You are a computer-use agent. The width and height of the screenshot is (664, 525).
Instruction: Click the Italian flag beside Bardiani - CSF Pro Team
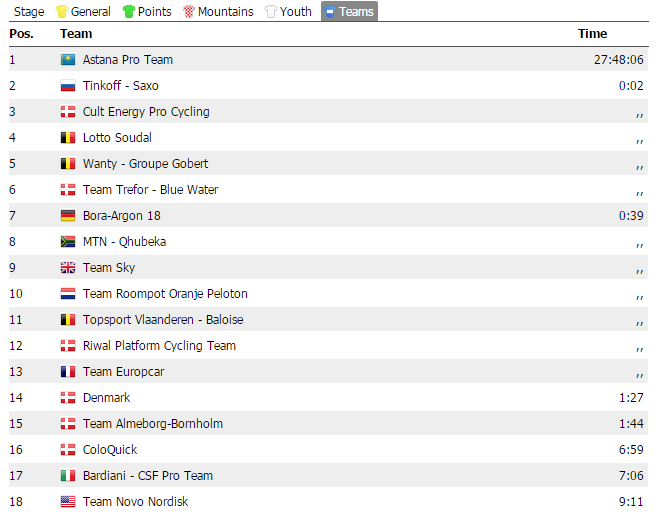(x=68, y=476)
